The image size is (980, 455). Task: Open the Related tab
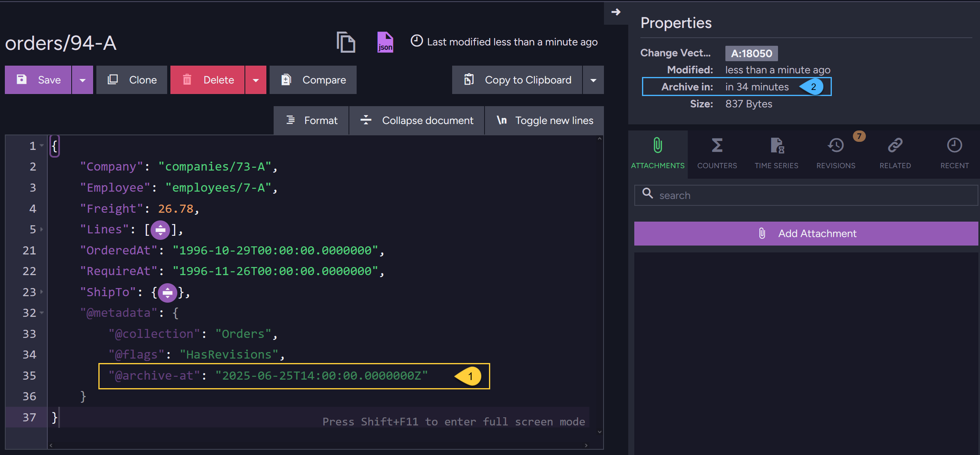point(895,154)
